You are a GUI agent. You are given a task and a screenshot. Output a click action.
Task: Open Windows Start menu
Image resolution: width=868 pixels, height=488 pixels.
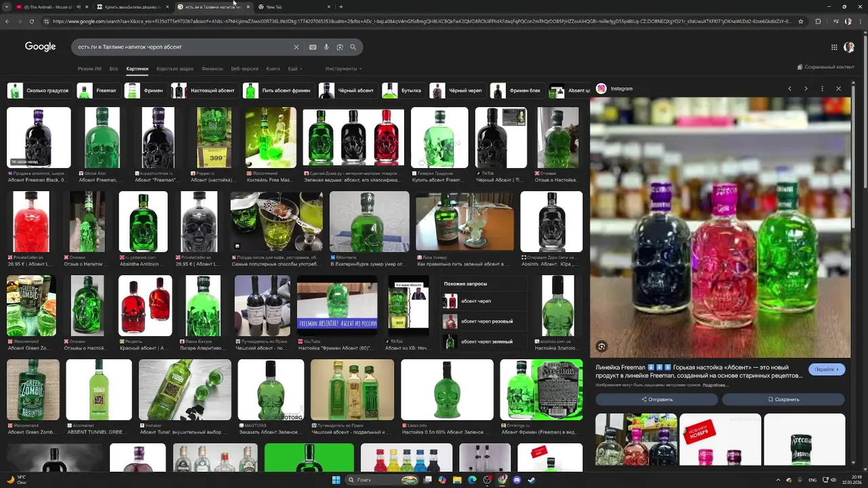[336, 480]
